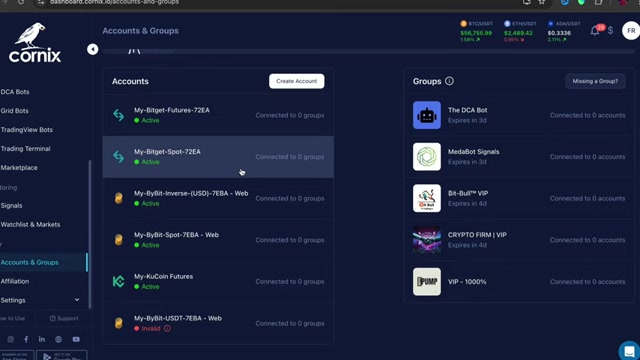This screenshot has height=360, width=640.
Task: Click the Support link
Action: click(64, 318)
